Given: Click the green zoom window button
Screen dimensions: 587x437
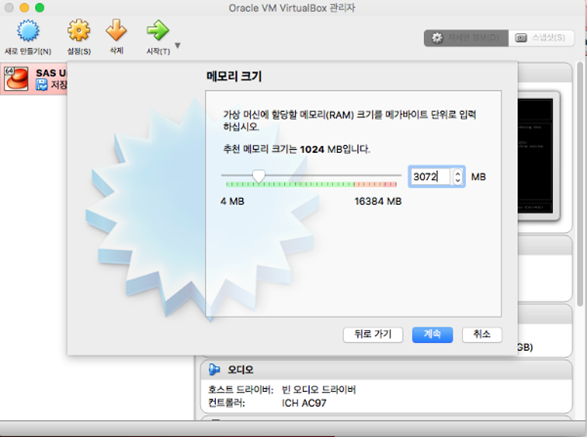Looking at the screenshot, I should tap(39, 7).
